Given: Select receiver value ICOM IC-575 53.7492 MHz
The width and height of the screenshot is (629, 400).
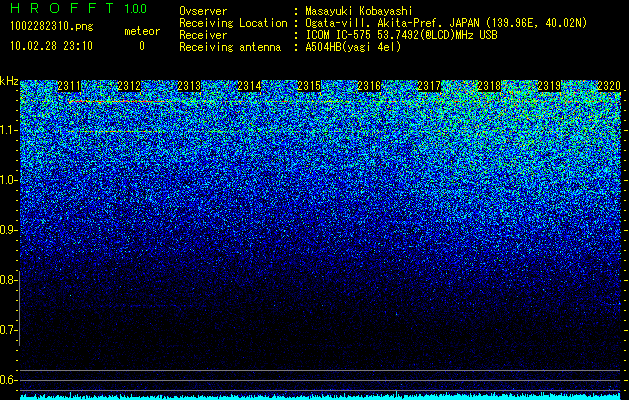Looking at the screenshot, I should (x=401, y=35).
